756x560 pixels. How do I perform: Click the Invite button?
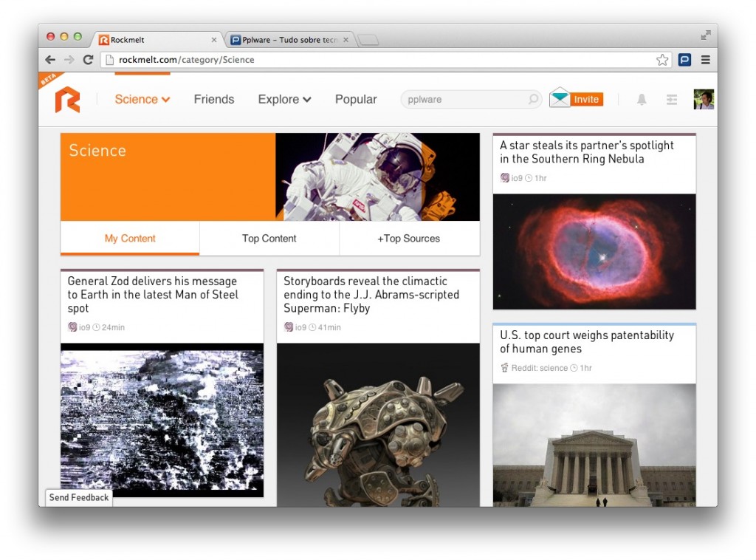coord(586,99)
